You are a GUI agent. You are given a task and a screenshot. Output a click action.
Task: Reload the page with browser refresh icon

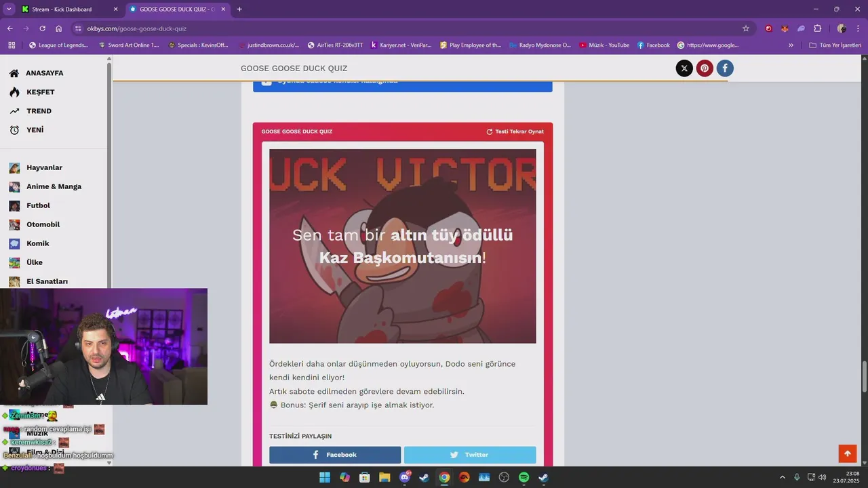[42, 28]
